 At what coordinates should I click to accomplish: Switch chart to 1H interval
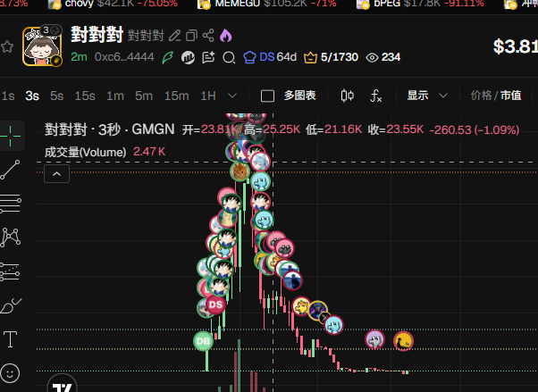[x=208, y=96]
